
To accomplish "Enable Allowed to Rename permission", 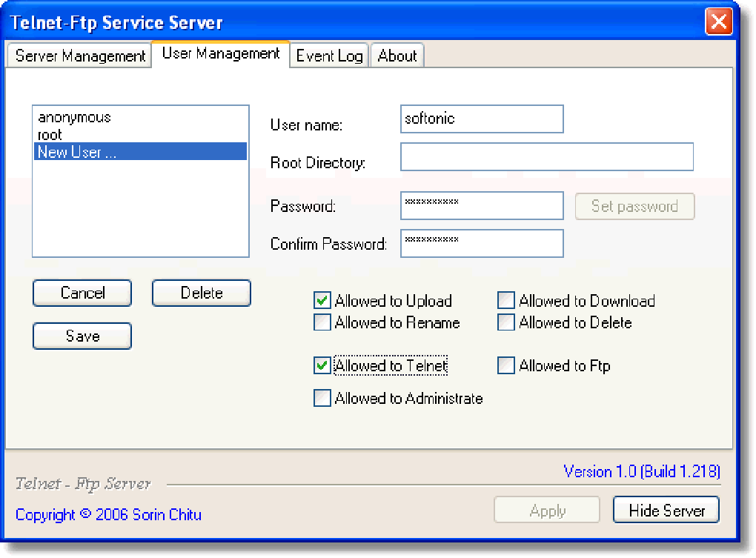I will [x=322, y=322].
